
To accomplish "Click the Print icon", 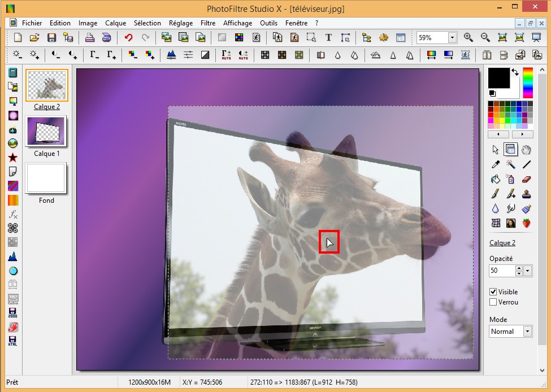I will pos(90,37).
